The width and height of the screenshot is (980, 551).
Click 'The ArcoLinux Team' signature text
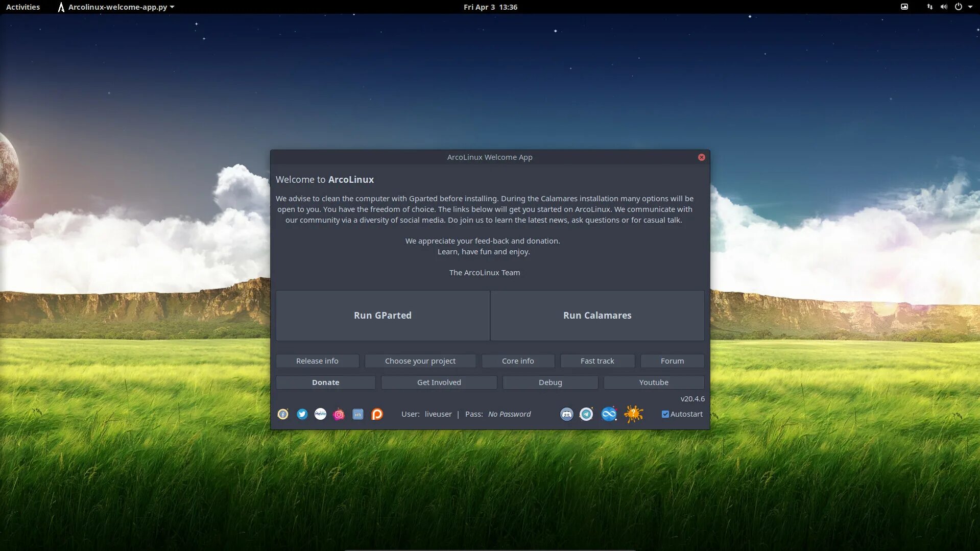pyautogui.click(x=485, y=273)
